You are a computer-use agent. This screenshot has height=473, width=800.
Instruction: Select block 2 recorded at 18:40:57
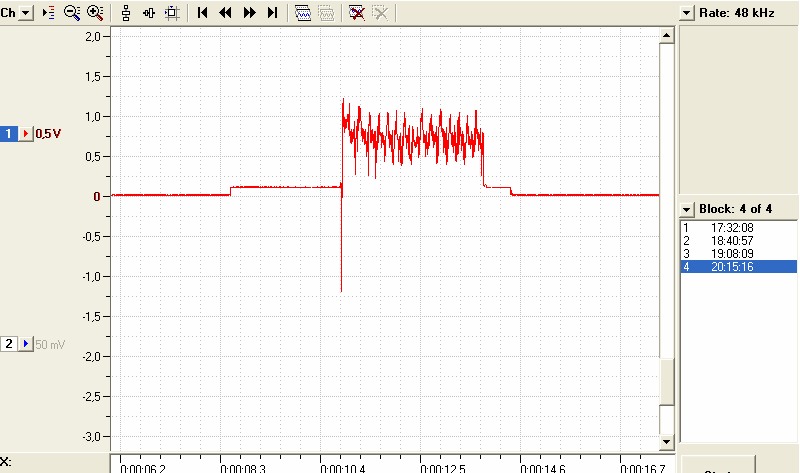[x=738, y=240]
